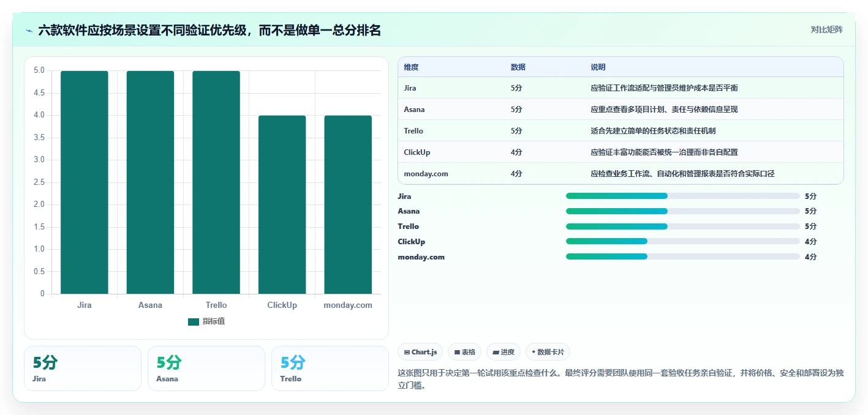Click the Asana x-axis label under the chart
This screenshot has width=868, height=415.
tap(150, 305)
